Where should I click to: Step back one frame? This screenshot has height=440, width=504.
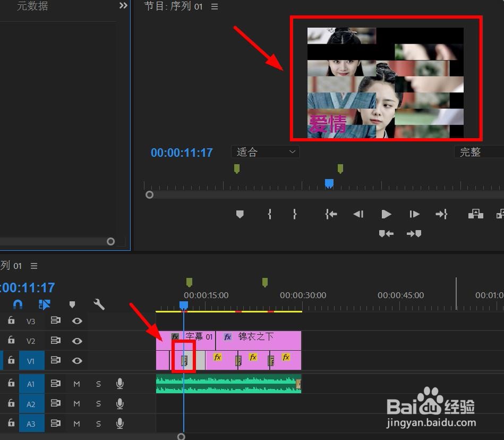(358, 214)
